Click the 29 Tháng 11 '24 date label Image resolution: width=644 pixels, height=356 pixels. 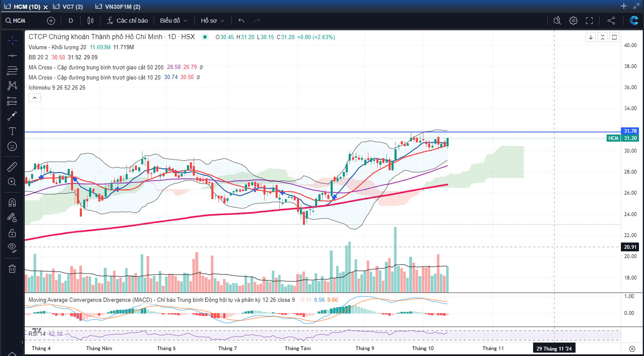coord(554,348)
